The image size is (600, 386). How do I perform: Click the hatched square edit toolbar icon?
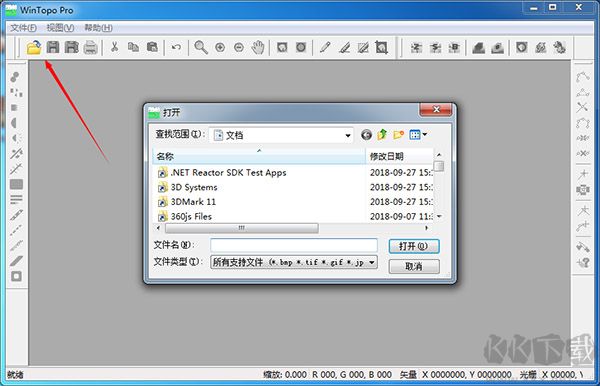tap(363, 47)
